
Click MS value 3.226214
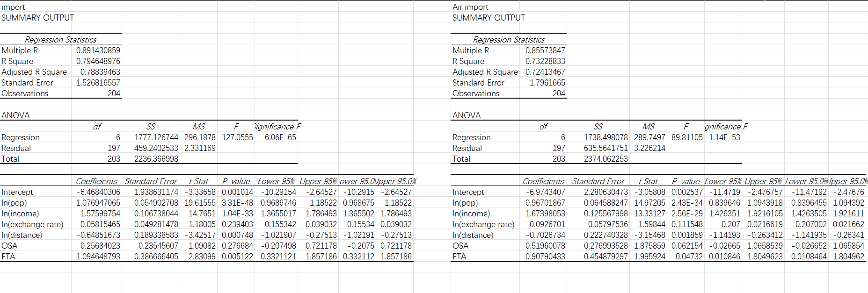[x=649, y=148]
